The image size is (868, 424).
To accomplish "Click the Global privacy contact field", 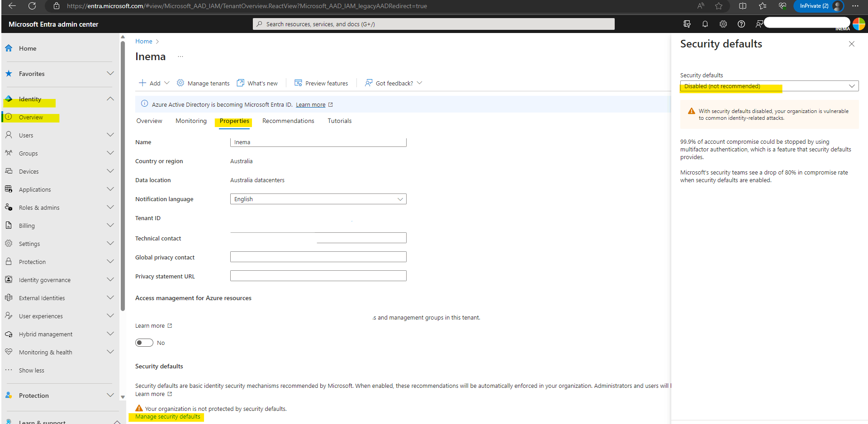I will 318,257.
